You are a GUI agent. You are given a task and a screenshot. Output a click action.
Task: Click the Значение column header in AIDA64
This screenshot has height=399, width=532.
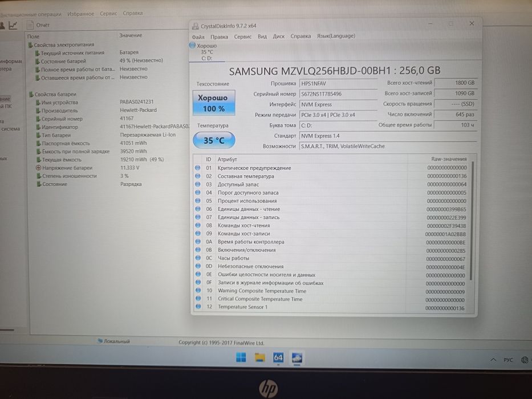(x=131, y=35)
